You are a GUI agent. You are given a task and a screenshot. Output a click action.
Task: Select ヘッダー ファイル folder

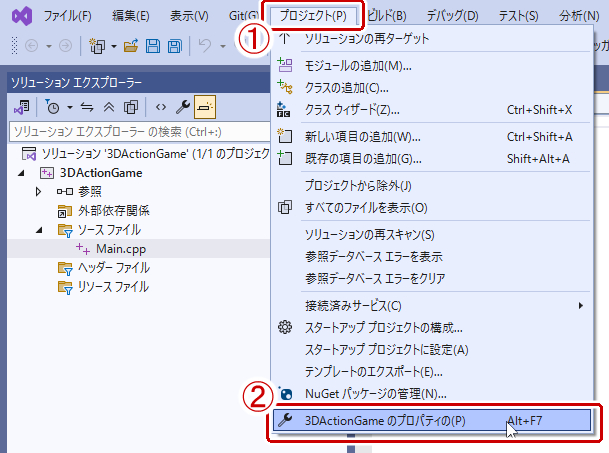coord(113,268)
